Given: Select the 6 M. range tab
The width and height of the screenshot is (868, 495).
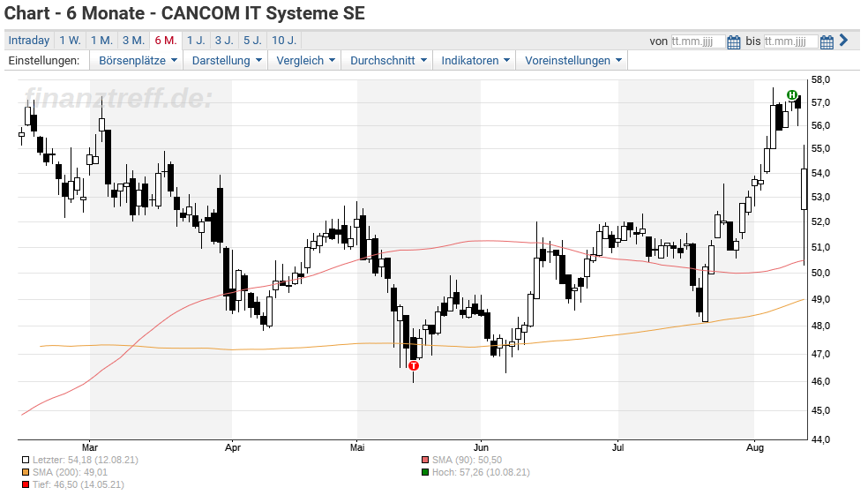Looking at the screenshot, I should click(166, 41).
